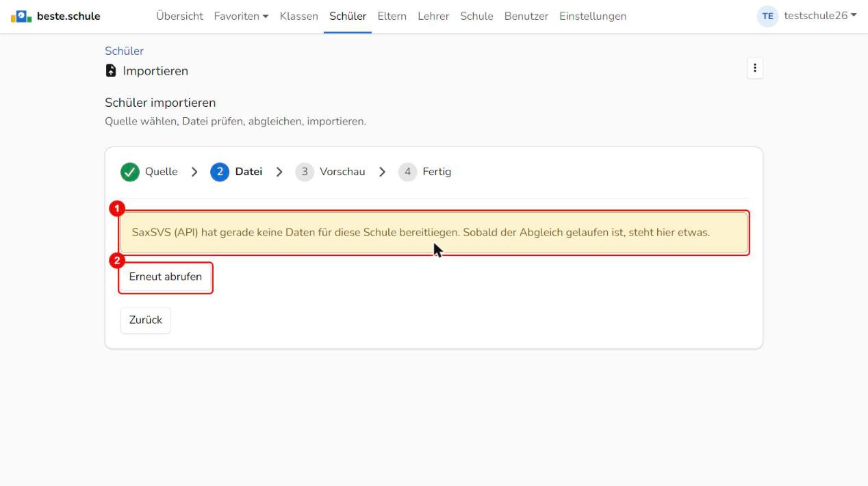Click the beste.schule logo icon
Screen dimensions: 868x486
pos(21,16)
